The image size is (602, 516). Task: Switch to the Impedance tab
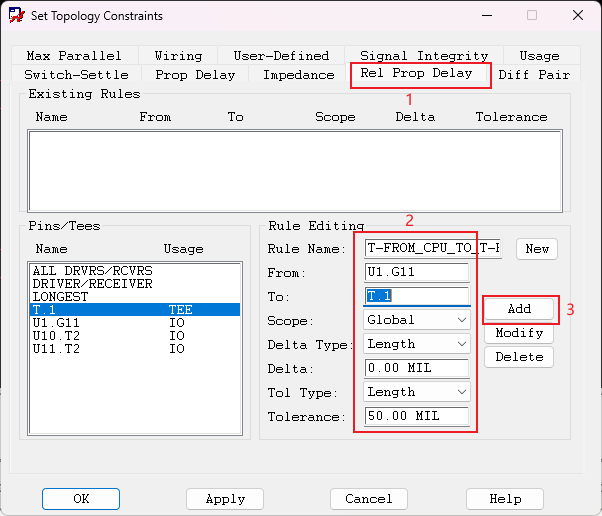[x=298, y=75]
